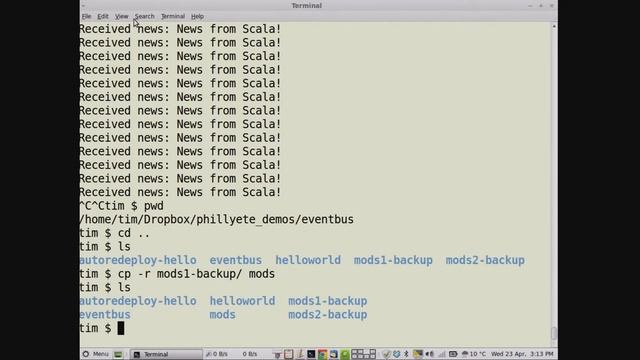Click the scrollbar up arrow

(553, 27)
